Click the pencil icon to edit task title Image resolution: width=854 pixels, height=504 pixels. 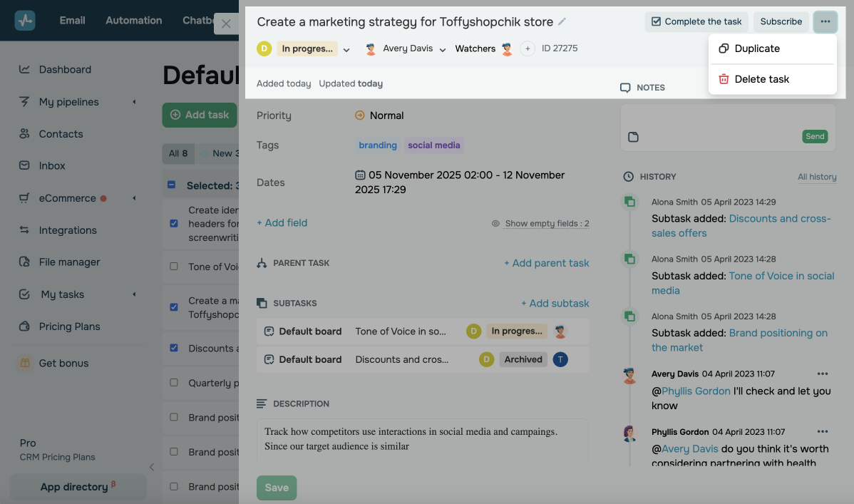point(562,22)
